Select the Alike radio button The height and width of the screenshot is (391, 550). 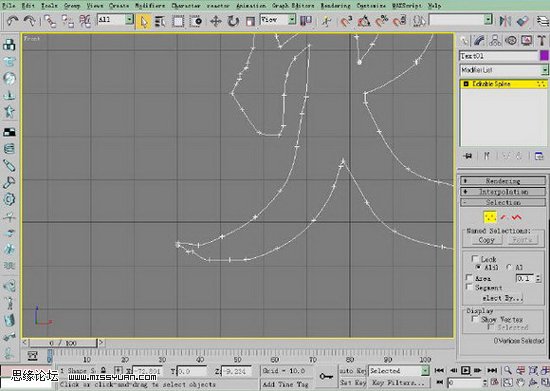478,267
